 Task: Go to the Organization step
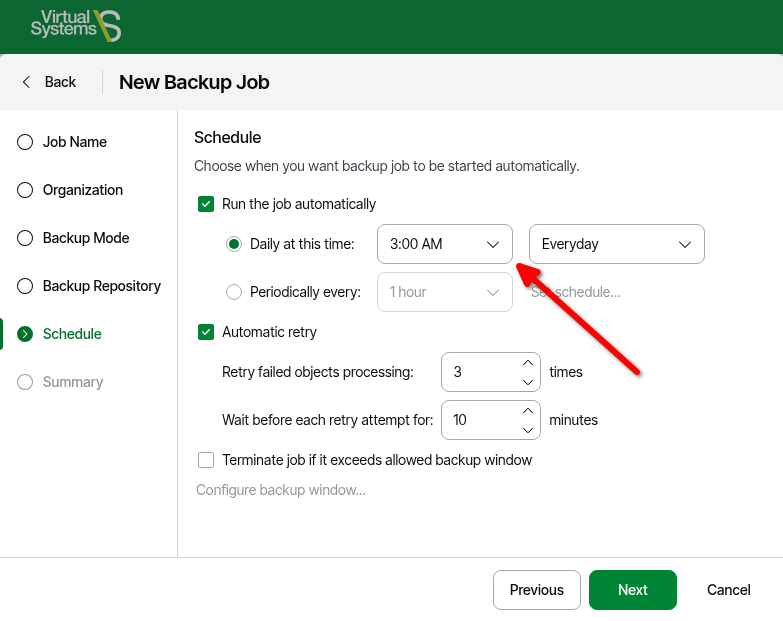(x=82, y=190)
